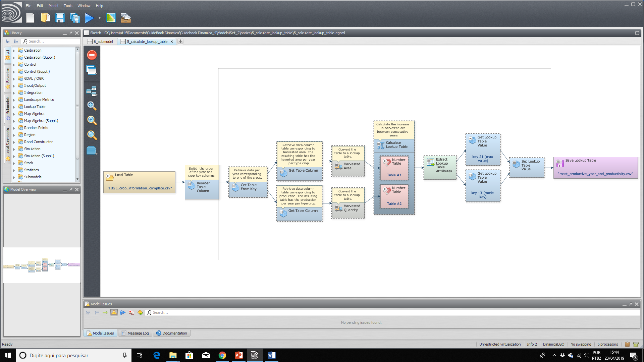Open Chrome from the Windows taskbar
Screen dimensions: 644x362
[x=222, y=355]
